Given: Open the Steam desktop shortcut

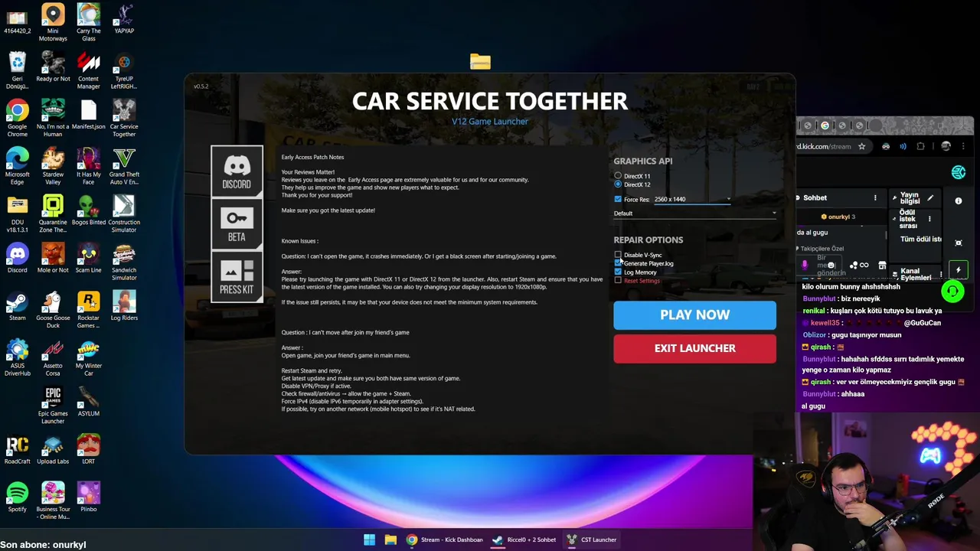Looking at the screenshot, I should (x=18, y=306).
